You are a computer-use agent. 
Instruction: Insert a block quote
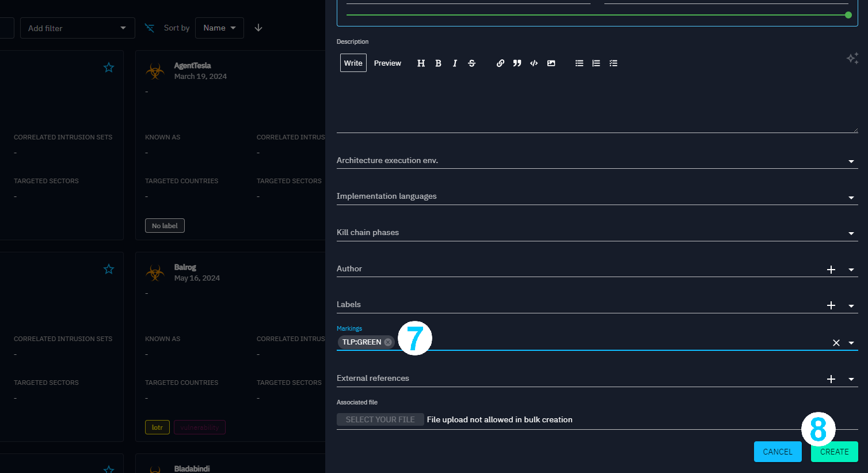(x=517, y=63)
